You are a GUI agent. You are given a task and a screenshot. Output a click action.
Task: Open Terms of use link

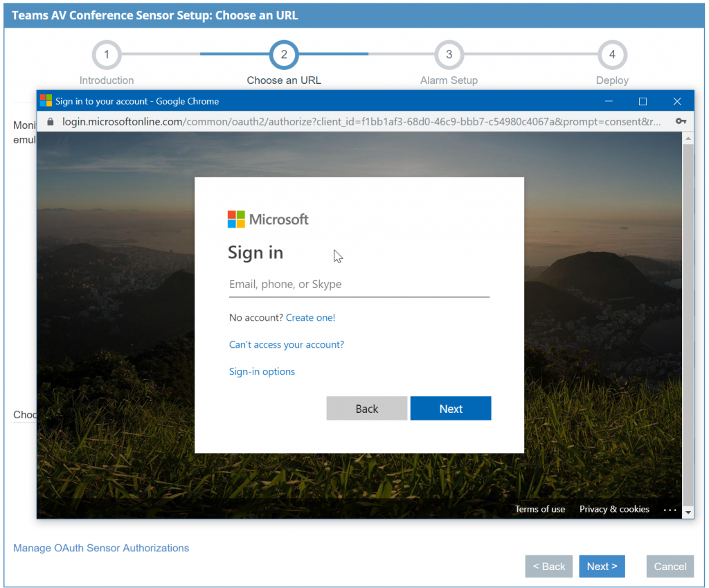[x=540, y=509]
